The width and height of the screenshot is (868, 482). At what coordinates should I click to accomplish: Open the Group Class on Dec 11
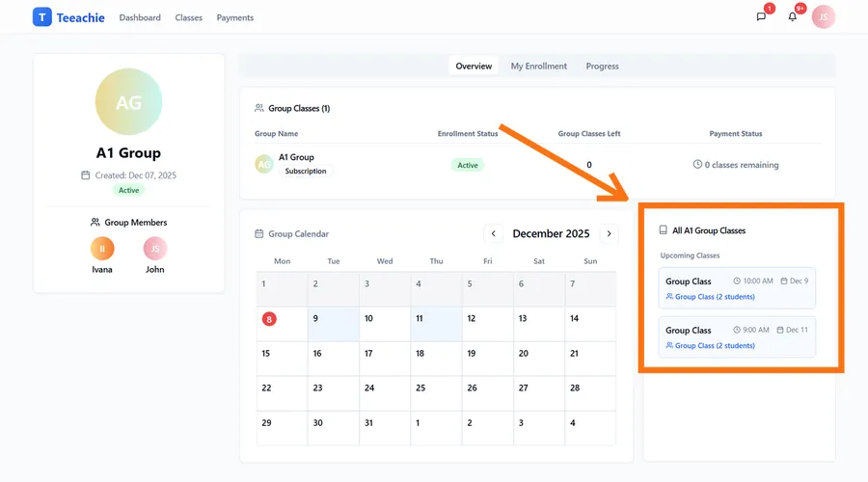click(x=737, y=337)
